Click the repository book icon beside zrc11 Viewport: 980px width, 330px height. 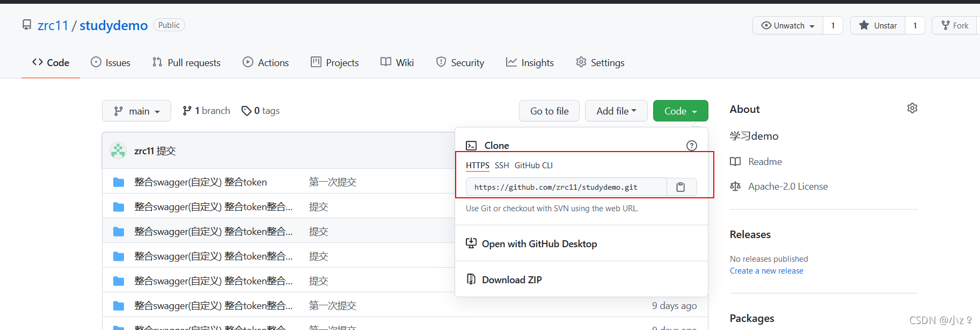pos(27,25)
